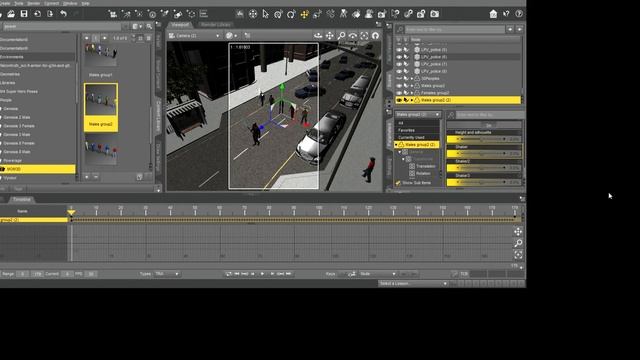Screen dimensions: 640x360
Task: Open the Select a Lesson dropdown
Action: coord(413,284)
